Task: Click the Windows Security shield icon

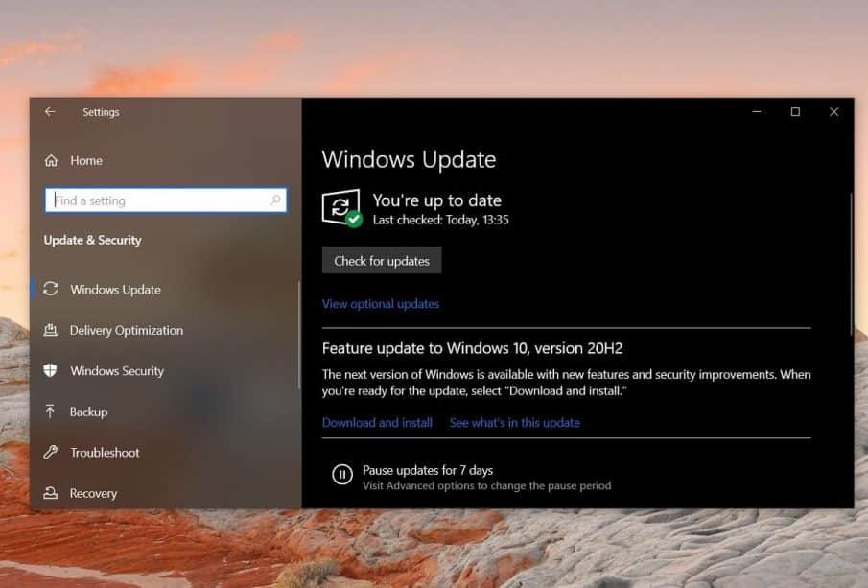Action: click(51, 370)
